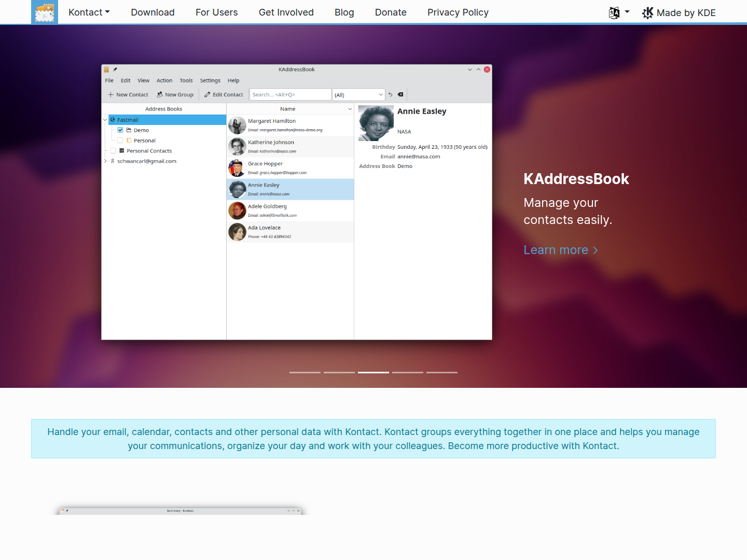Click the Demo folder icon
The image size is (747, 560).
click(x=129, y=130)
